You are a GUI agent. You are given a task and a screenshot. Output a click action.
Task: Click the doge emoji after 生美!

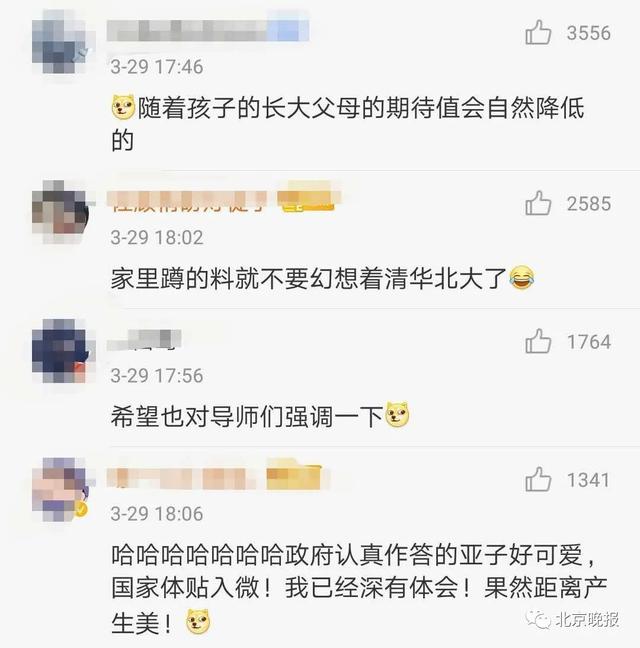pos(198,622)
